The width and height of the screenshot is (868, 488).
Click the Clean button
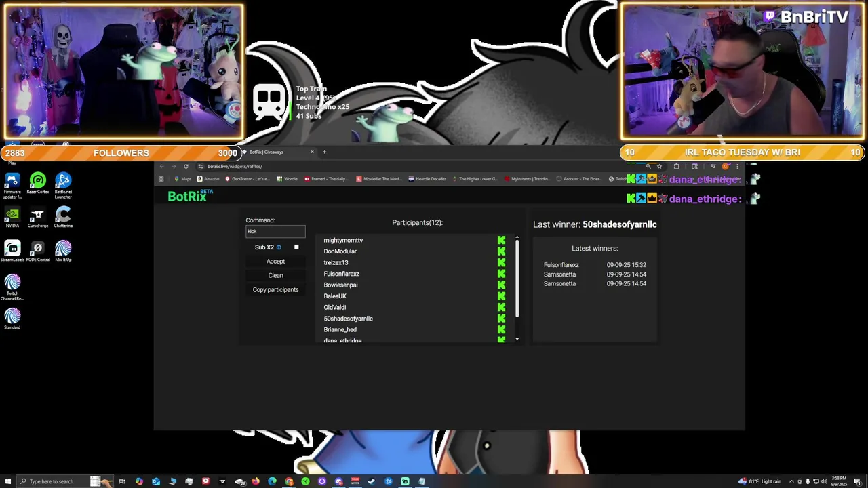click(x=275, y=275)
